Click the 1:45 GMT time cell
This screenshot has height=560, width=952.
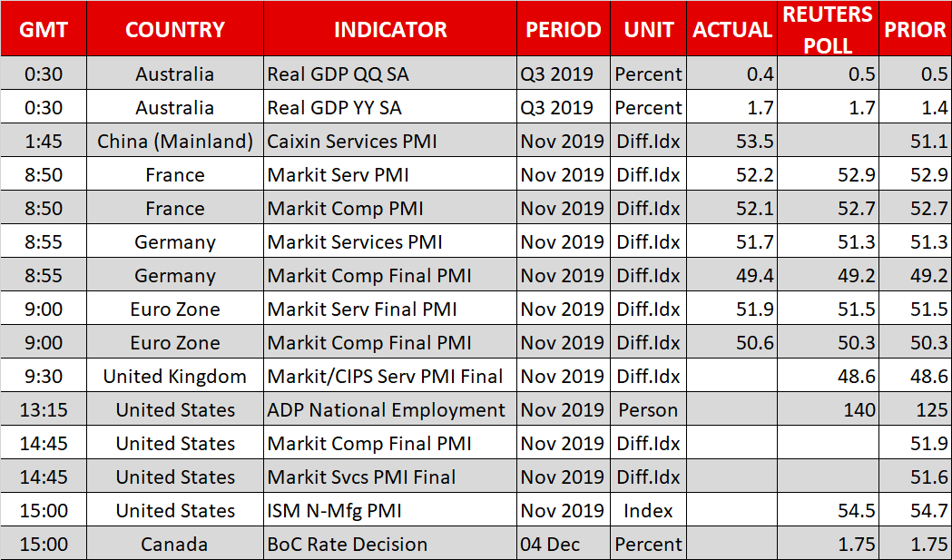(x=44, y=141)
